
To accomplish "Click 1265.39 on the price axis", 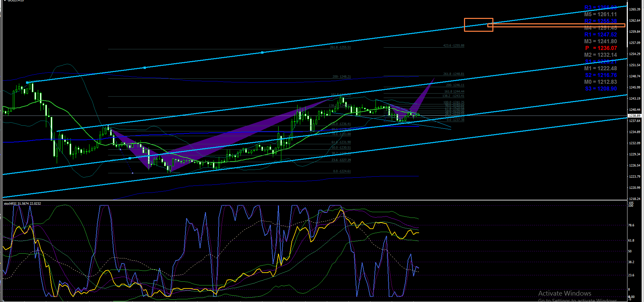I will 635,9.
